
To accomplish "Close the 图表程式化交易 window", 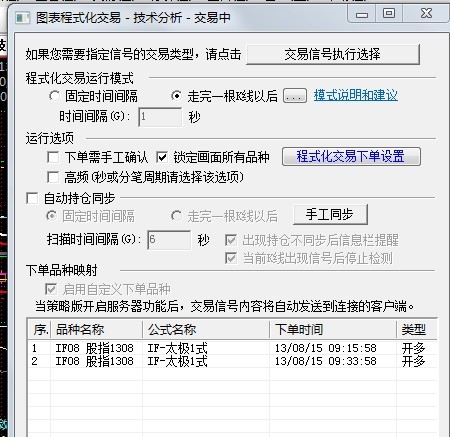I will (426, 14).
